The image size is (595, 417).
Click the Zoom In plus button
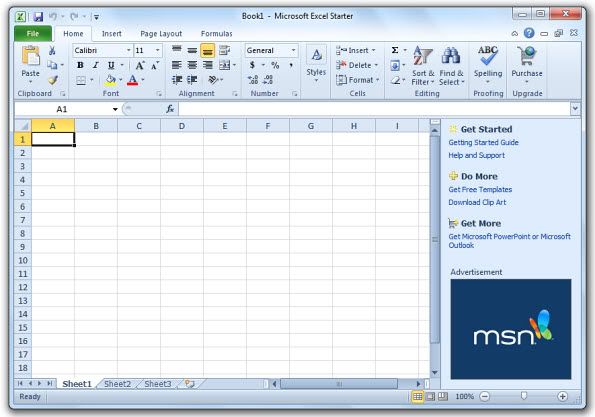pos(562,397)
